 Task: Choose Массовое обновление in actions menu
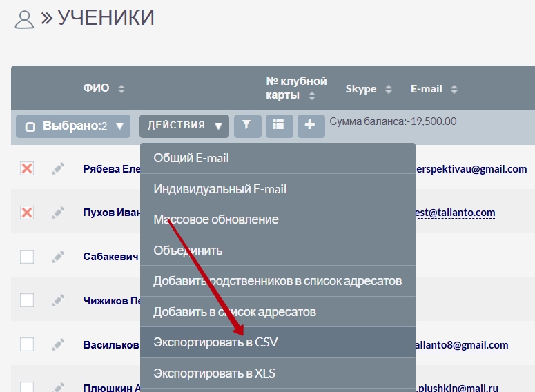278,219
